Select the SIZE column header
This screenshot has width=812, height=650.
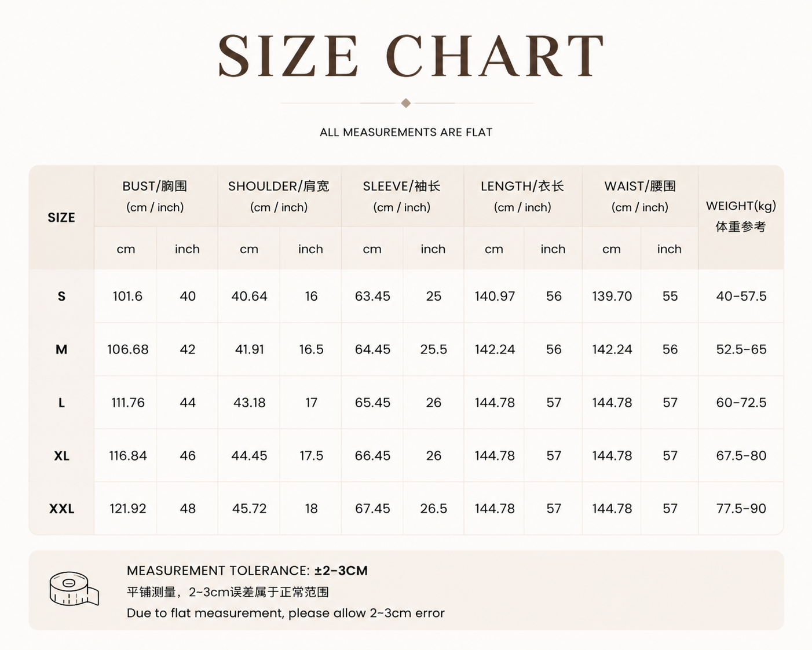tap(61, 218)
